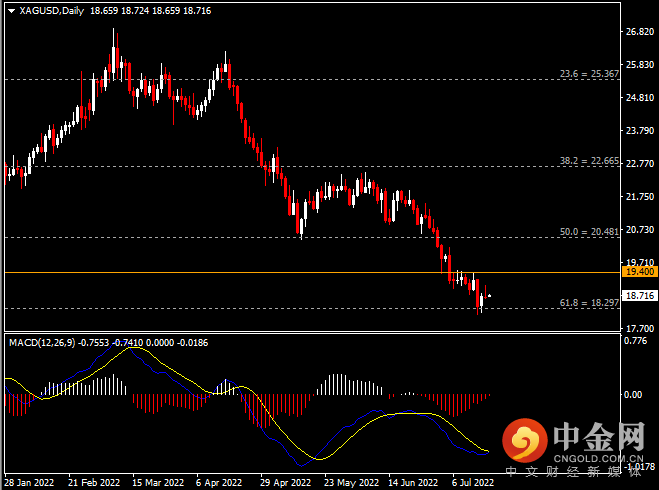
Task: Click the OHLC values 18.659 18.724 18.659 18.716
Action: pyautogui.click(x=150, y=11)
